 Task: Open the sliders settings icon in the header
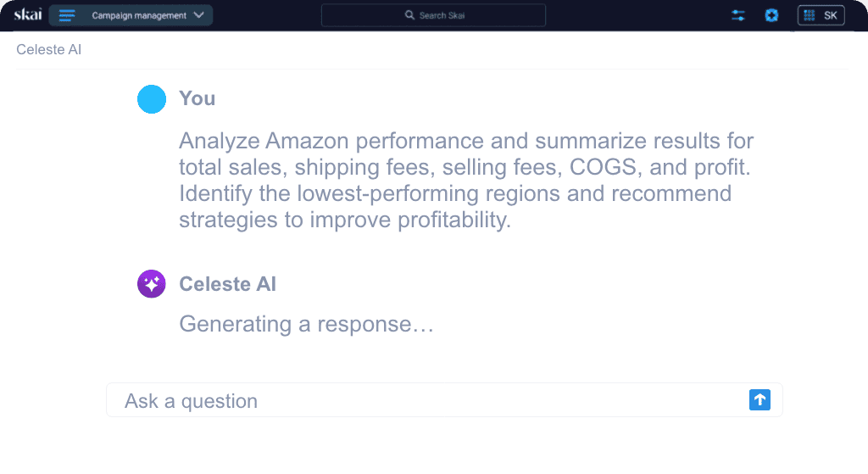click(738, 15)
